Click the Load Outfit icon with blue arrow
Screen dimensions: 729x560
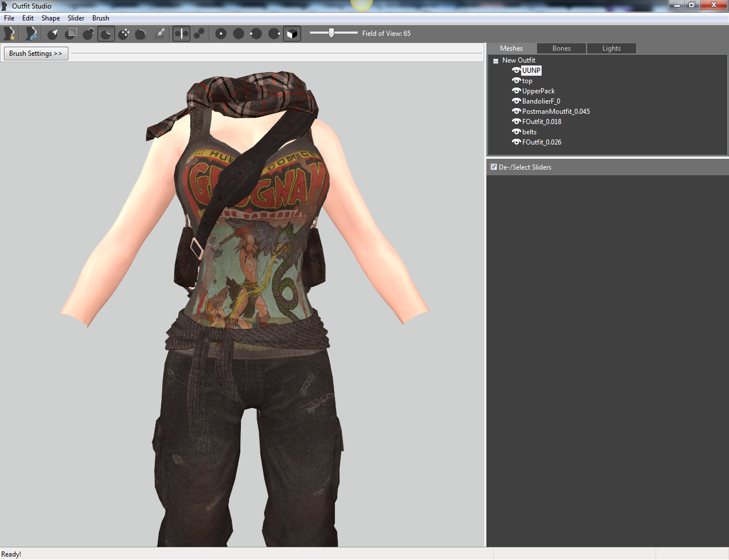click(31, 34)
